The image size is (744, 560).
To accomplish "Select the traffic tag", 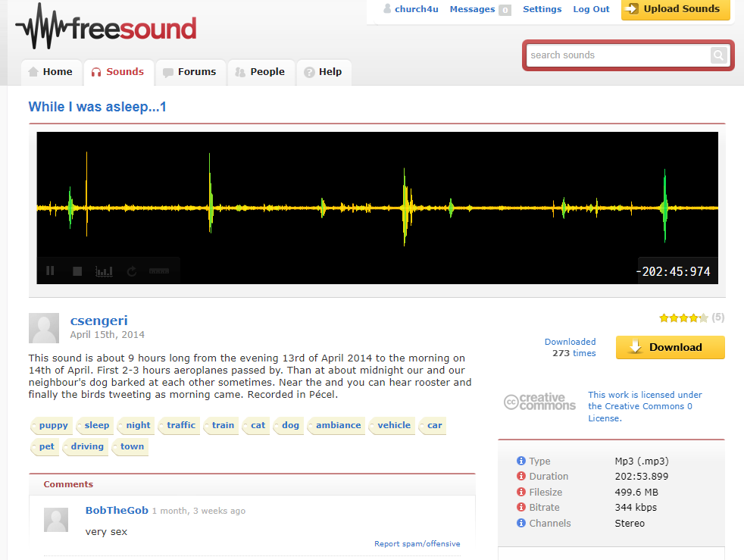I will pyautogui.click(x=180, y=425).
